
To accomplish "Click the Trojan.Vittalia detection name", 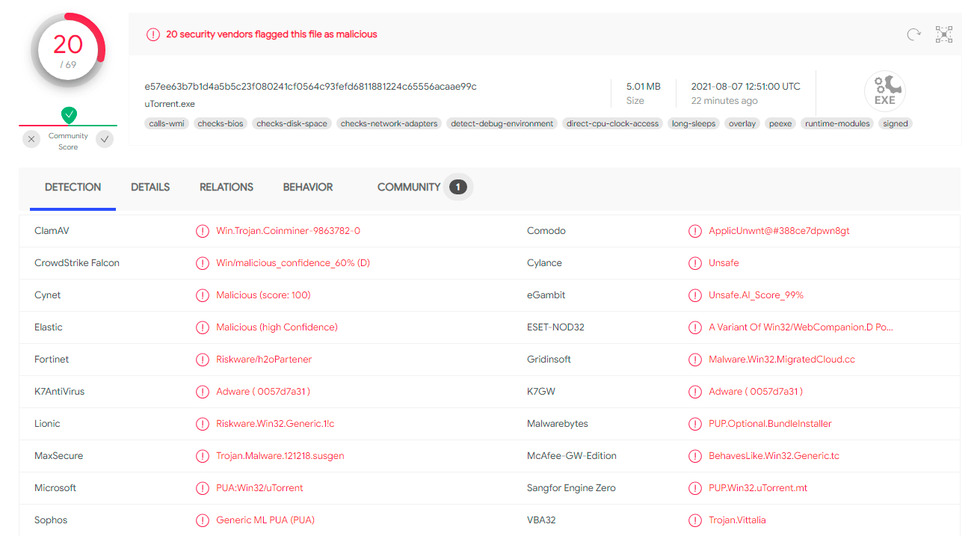I will pos(738,520).
